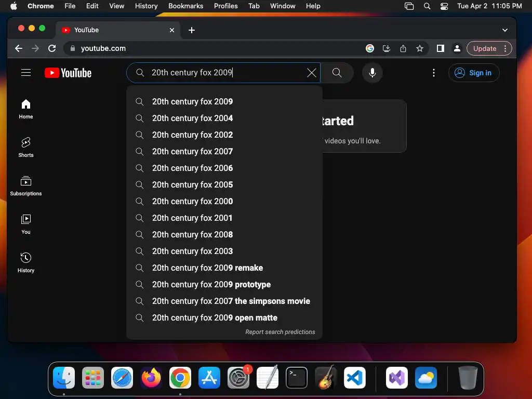Click the Sign in button
This screenshot has height=399, width=532.
474,73
